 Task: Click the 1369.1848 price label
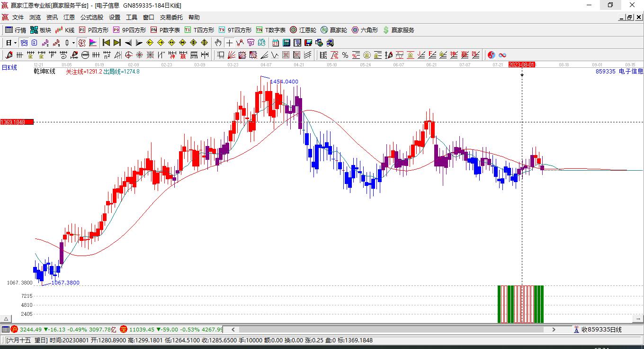(x=17, y=122)
